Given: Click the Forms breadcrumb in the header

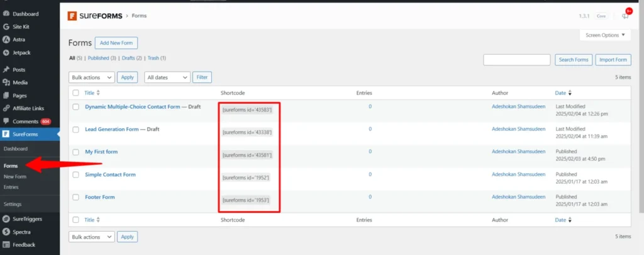Looking at the screenshot, I should coord(139,16).
